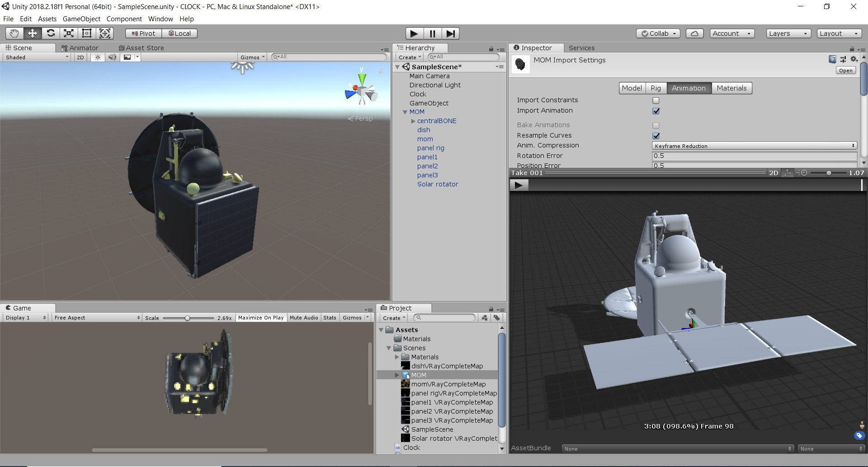The width and height of the screenshot is (868, 467).
Task: Pause the game with Pause button
Action: pos(433,33)
